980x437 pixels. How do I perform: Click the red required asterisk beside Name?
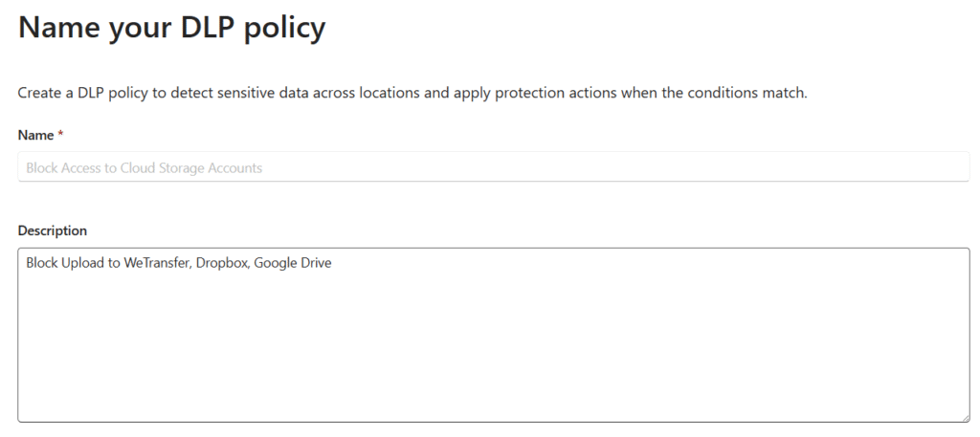pos(60,135)
